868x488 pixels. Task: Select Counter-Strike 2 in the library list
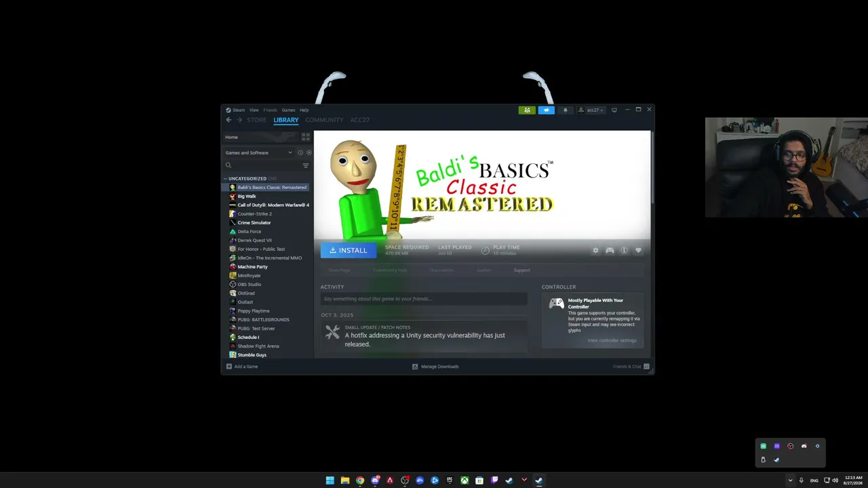pos(267,213)
